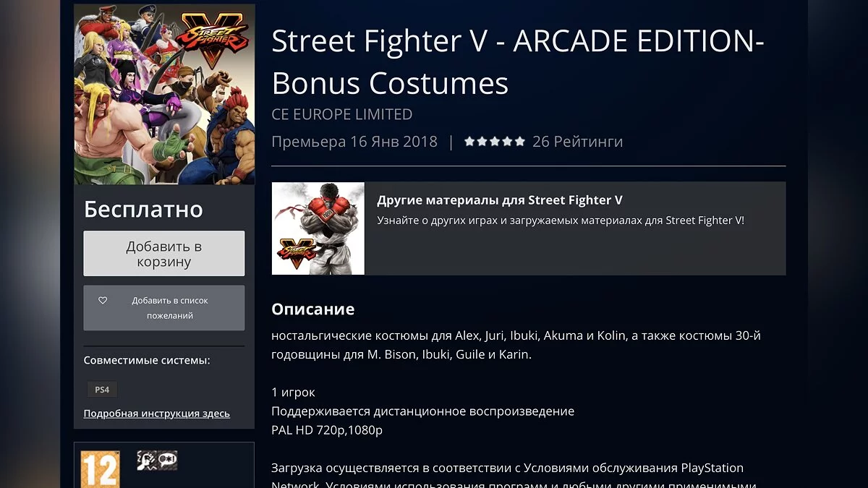Select the PS4 platform badge

coord(102,390)
